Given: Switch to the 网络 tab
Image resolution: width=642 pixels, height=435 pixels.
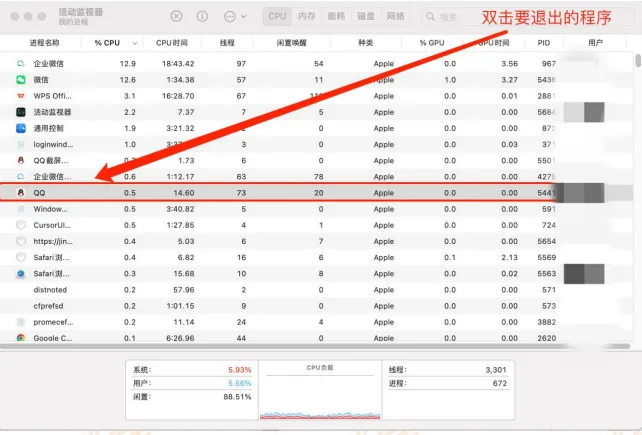Looking at the screenshot, I should pos(396,16).
